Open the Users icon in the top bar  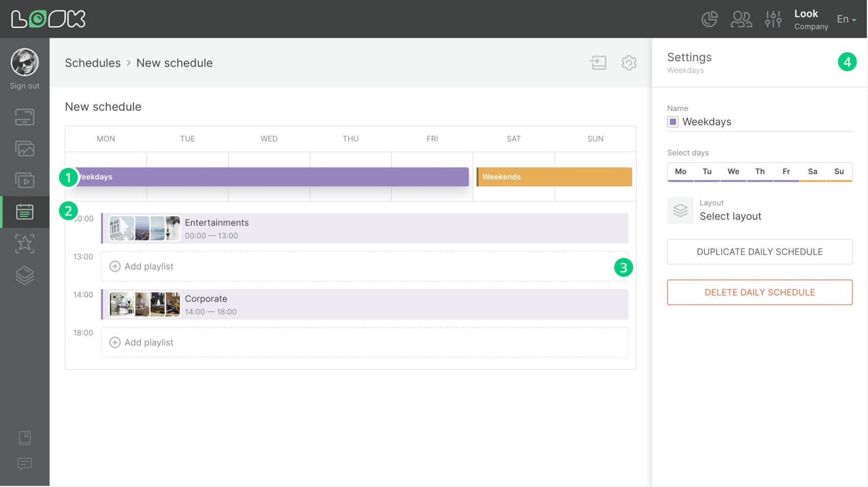point(741,18)
